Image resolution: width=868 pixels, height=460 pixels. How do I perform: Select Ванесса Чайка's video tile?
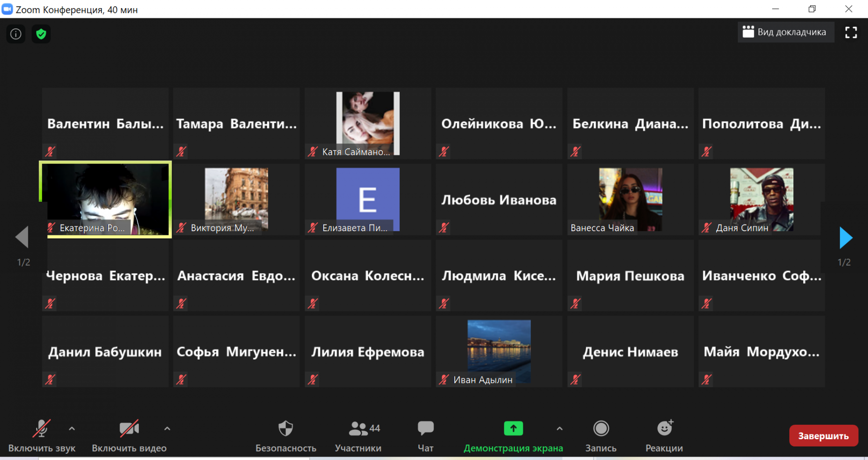630,199
